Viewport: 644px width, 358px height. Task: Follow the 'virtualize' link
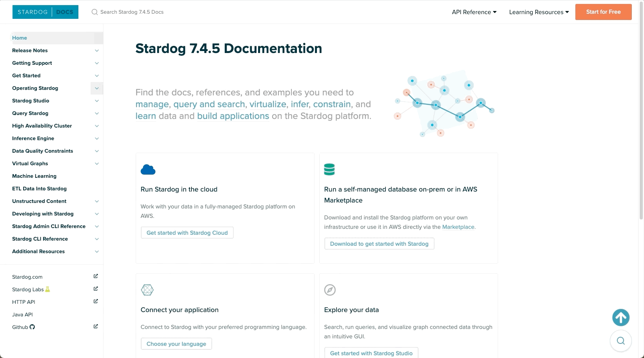(268, 104)
